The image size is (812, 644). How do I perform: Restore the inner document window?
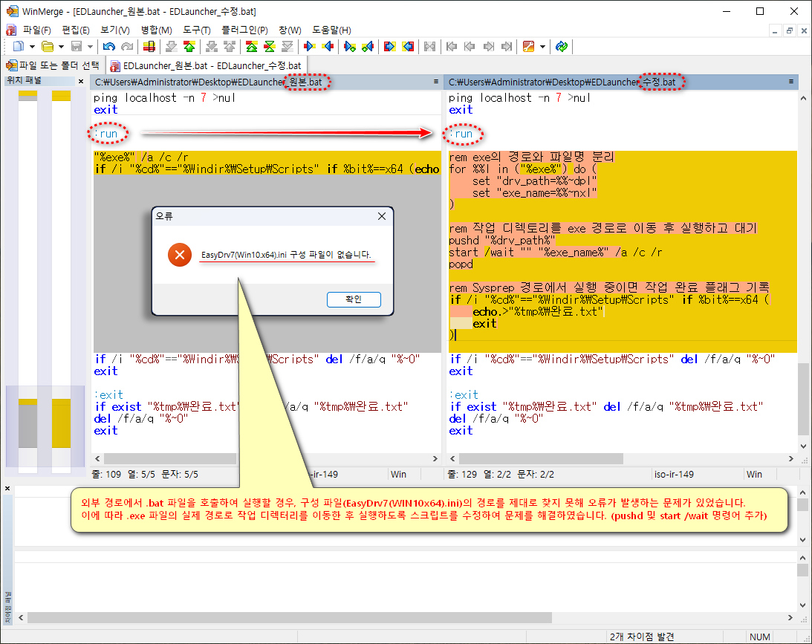tap(789, 30)
